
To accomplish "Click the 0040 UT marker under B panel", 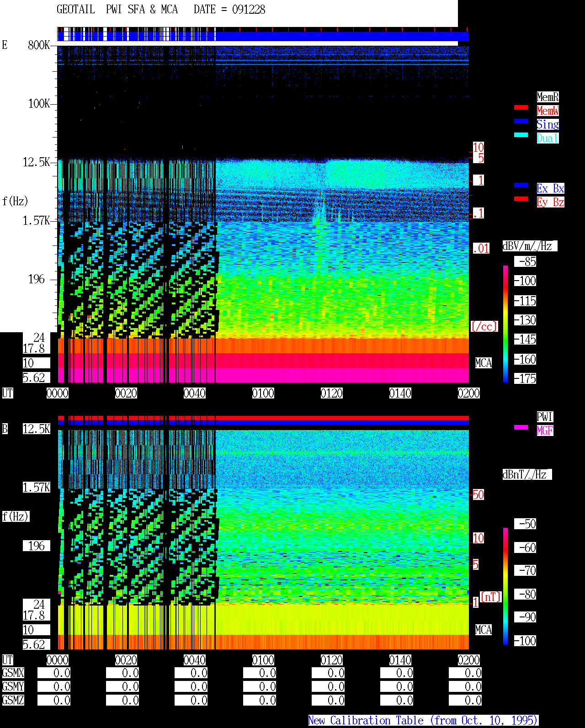I will [195, 660].
